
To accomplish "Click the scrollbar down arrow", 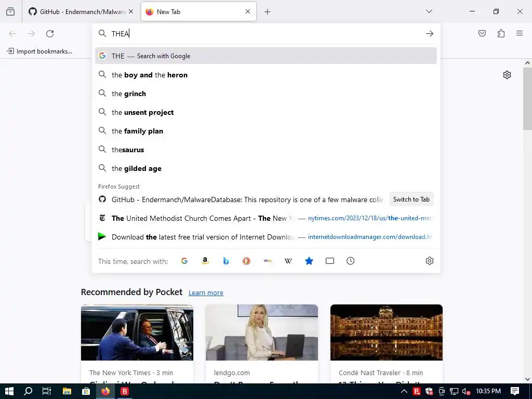I will tap(527, 379).
